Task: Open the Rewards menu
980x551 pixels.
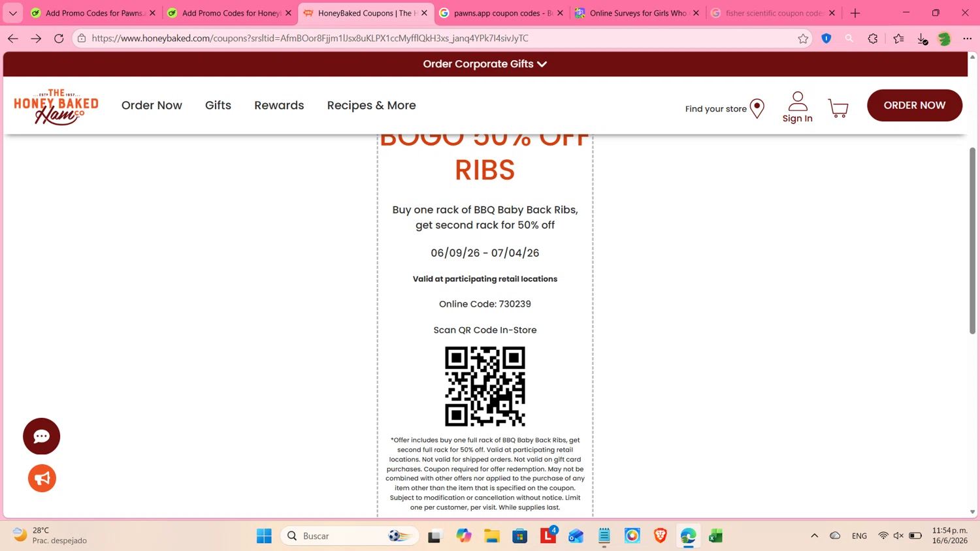Action: [279, 105]
